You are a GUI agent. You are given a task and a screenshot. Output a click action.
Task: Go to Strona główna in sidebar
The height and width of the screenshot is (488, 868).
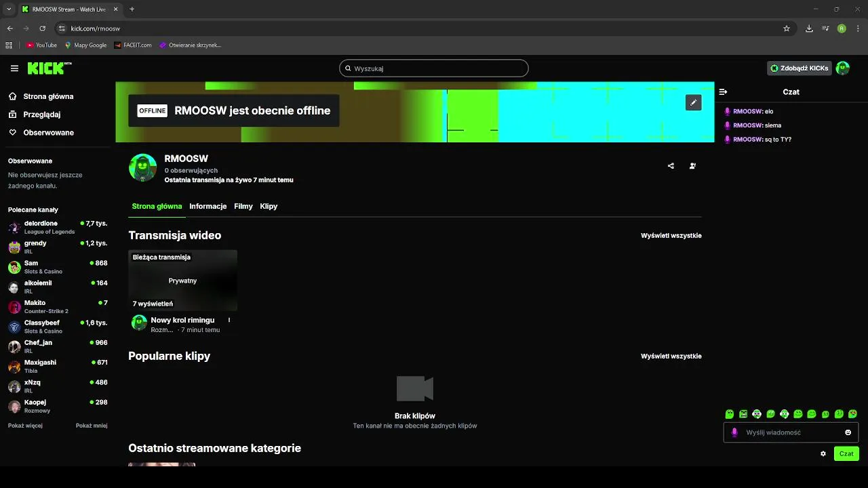41,96
